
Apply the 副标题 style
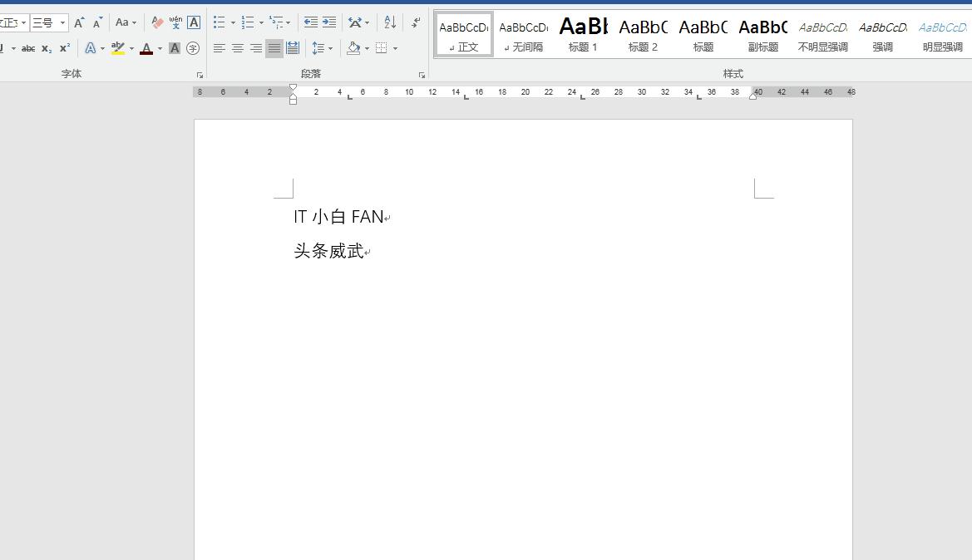pyautogui.click(x=762, y=33)
